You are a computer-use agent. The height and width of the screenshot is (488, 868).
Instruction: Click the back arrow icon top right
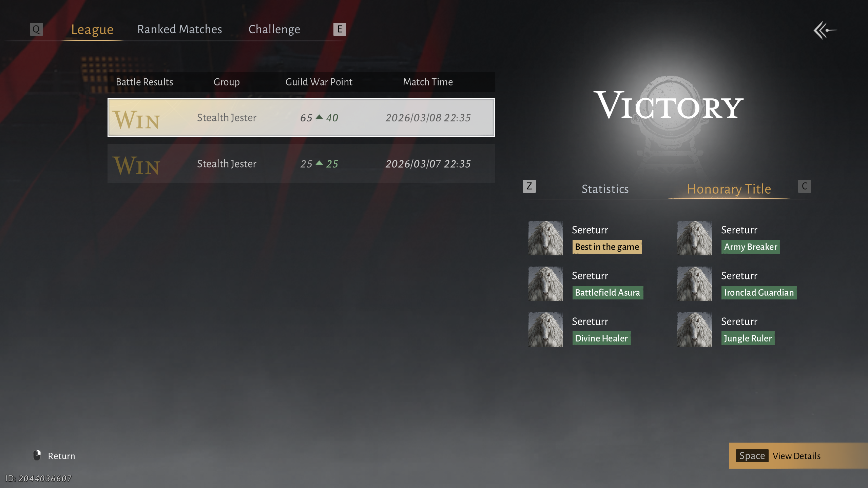point(825,31)
